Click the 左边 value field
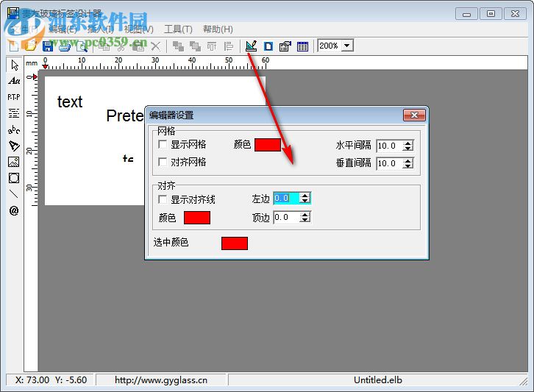Viewport: 534px width, 392px height. click(286, 199)
